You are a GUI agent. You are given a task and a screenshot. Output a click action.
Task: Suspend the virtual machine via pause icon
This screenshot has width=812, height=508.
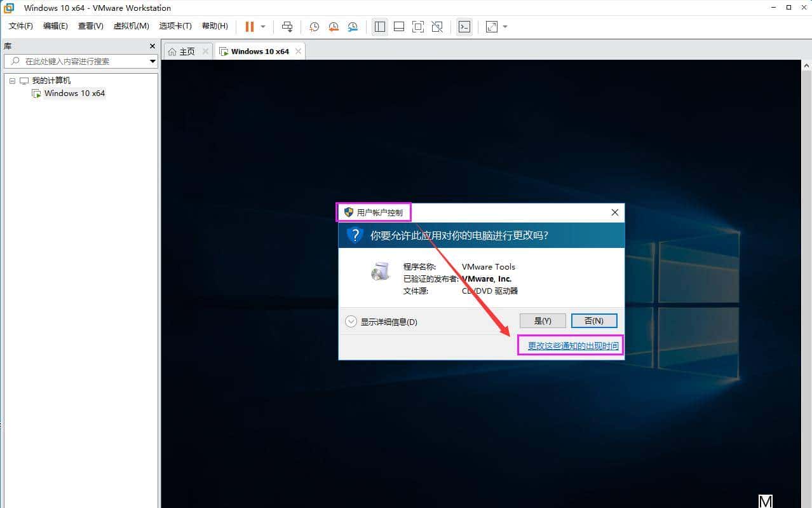(248, 27)
